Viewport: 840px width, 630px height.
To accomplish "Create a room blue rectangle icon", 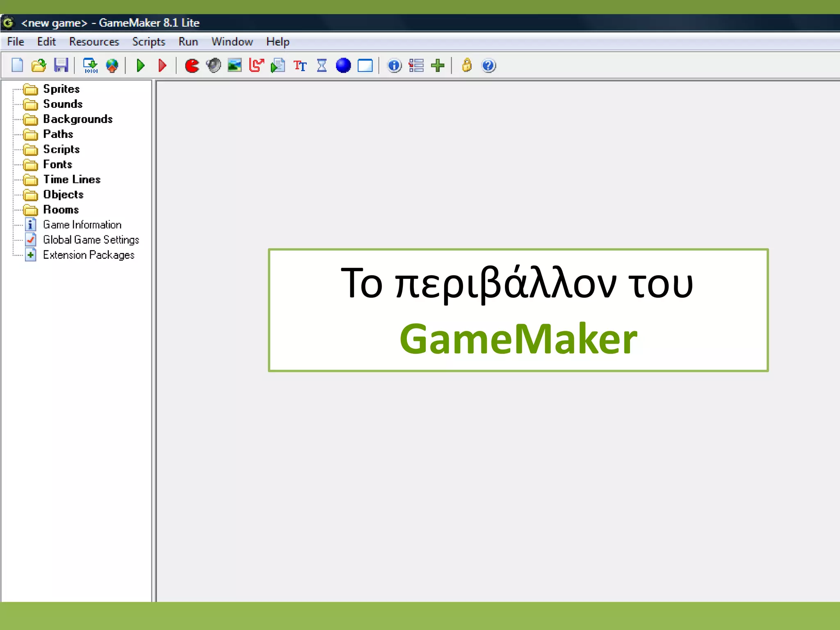I will 365,66.
